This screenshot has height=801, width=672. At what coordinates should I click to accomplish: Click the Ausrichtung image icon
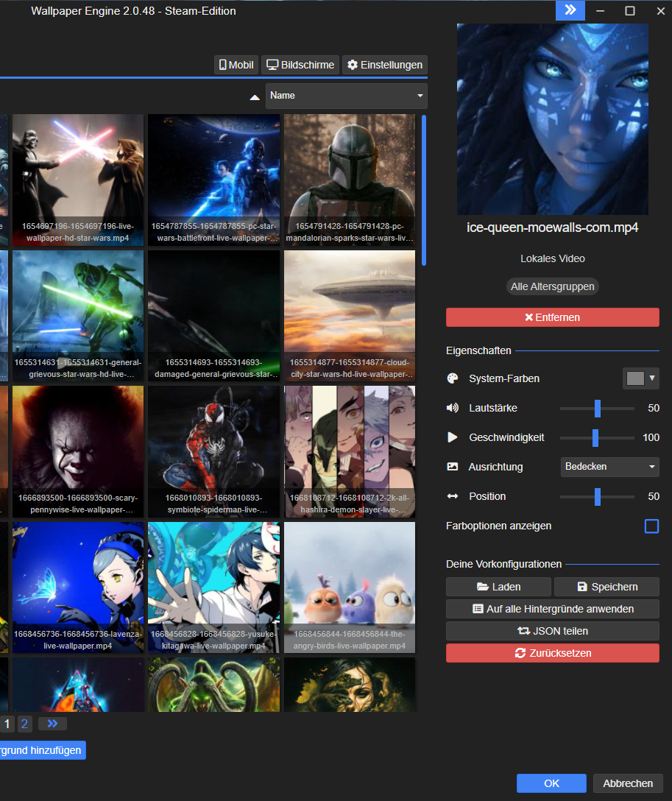point(453,467)
